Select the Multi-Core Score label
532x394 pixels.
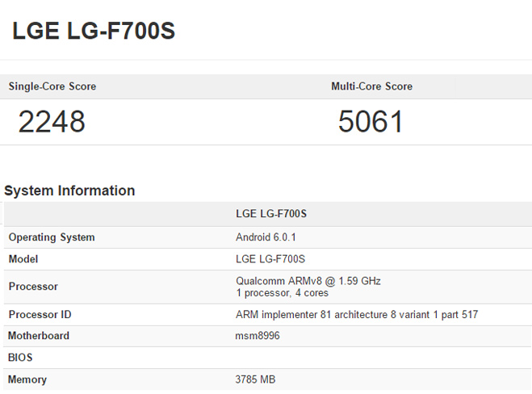372,86
